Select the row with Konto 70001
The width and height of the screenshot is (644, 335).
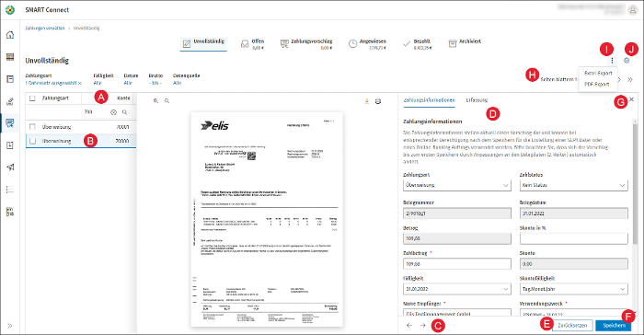point(81,127)
